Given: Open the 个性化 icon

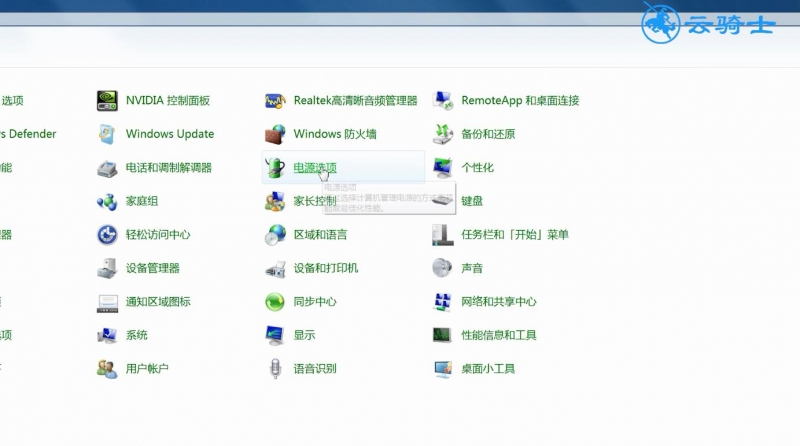Looking at the screenshot, I should pyautogui.click(x=443, y=167).
